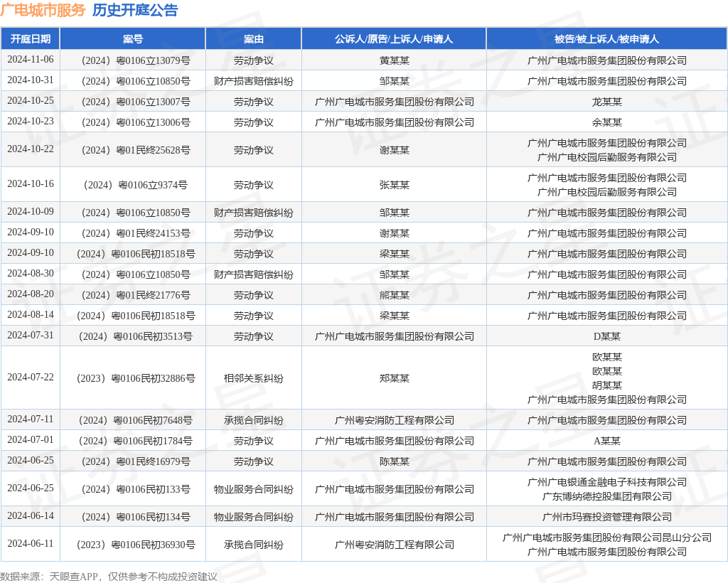Click the date cell 2024-10-23
The image size is (728, 583).
[30, 121]
